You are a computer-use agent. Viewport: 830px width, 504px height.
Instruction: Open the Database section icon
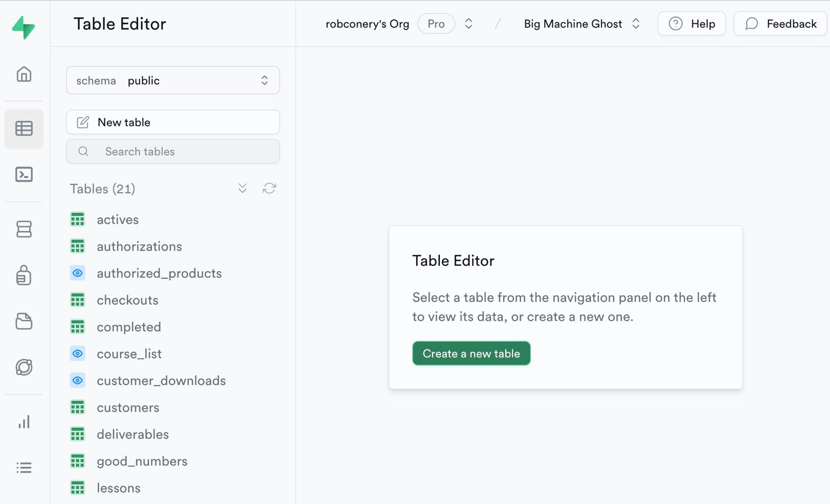[x=24, y=229]
